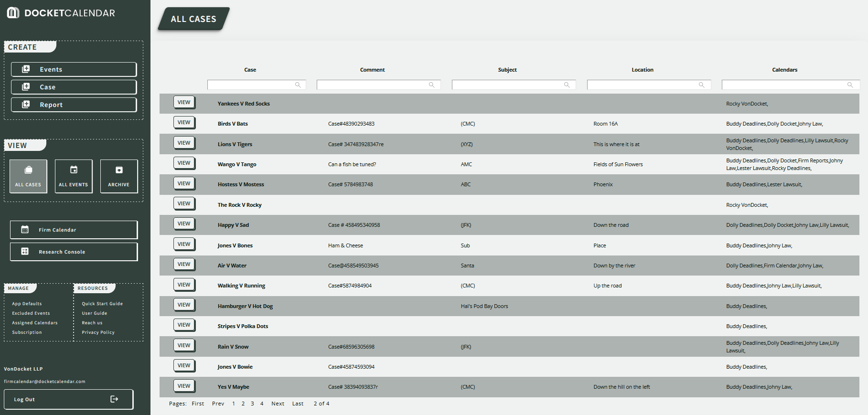
Task: View the Wango V Tango case
Action: click(x=184, y=163)
